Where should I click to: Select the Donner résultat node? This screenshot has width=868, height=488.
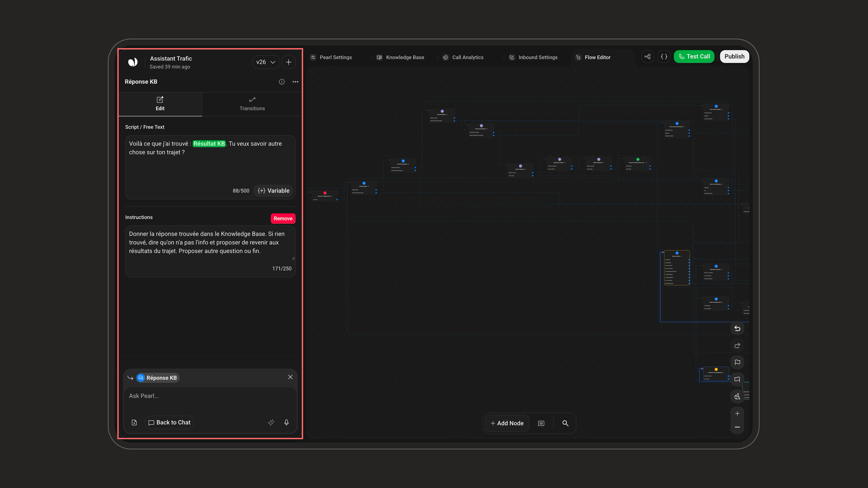point(677,268)
